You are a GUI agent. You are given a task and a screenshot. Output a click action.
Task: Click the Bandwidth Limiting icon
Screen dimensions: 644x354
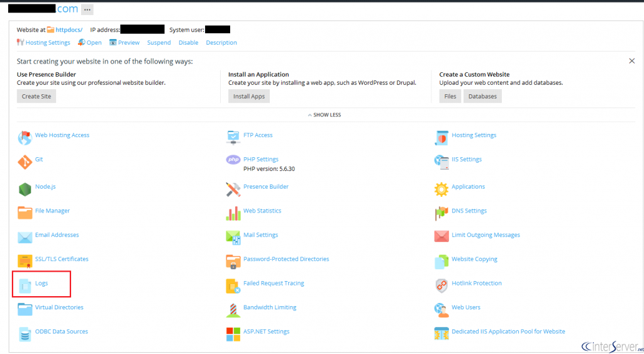click(x=233, y=310)
